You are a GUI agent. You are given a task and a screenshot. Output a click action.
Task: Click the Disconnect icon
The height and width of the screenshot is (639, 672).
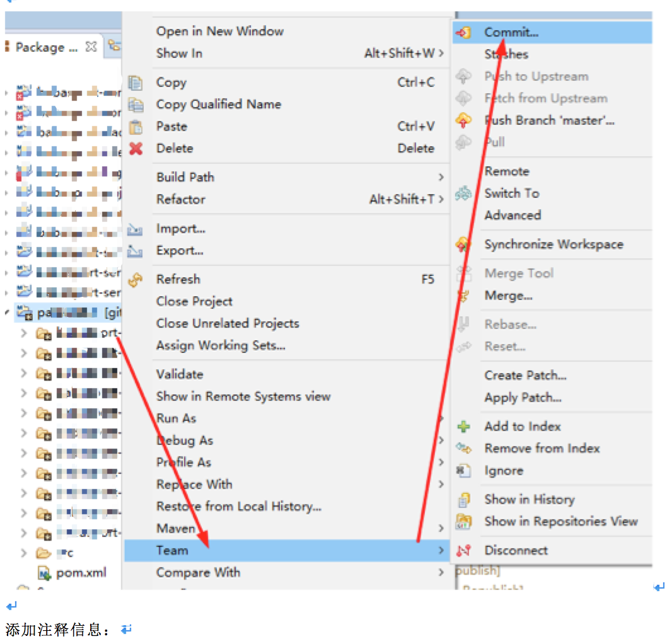(463, 551)
